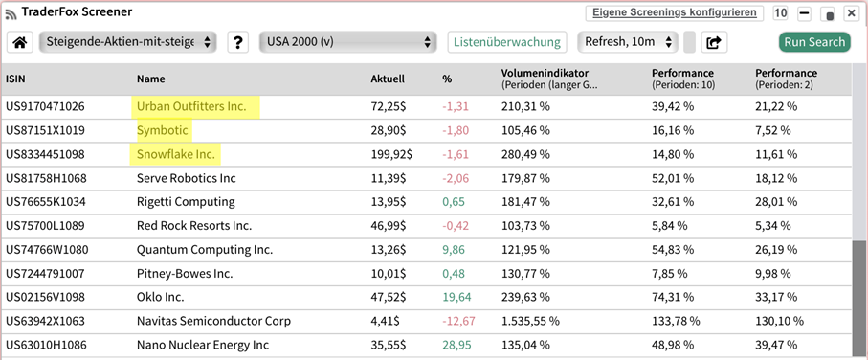Viewport: 868px width, 360px height.
Task: Click the pin/dock window icon
Action: tap(829, 13)
